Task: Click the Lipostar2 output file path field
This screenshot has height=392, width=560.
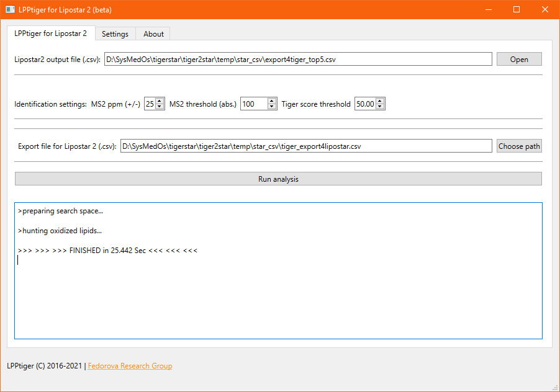Action: (298, 59)
